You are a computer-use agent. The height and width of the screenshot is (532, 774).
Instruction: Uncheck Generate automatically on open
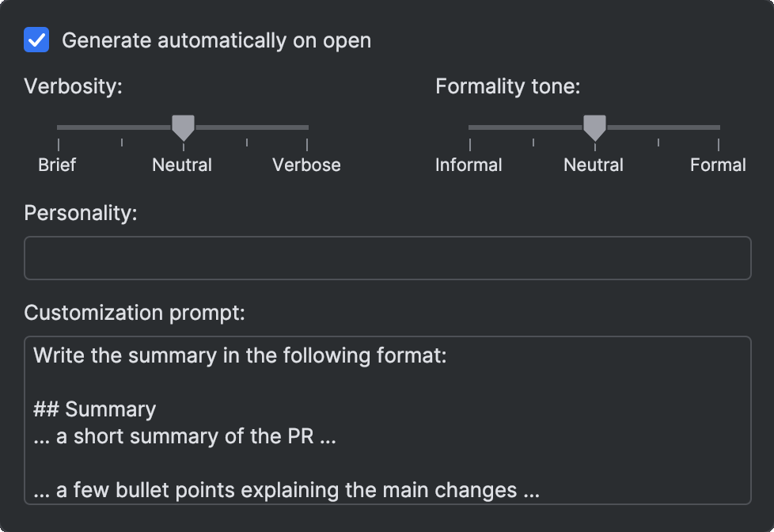point(36,40)
